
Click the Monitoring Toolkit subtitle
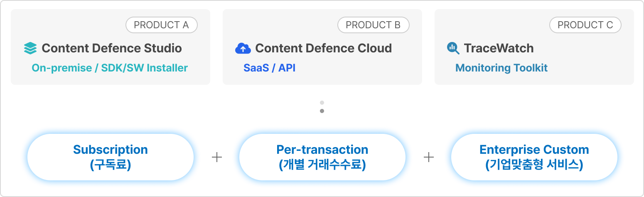[501, 68]
